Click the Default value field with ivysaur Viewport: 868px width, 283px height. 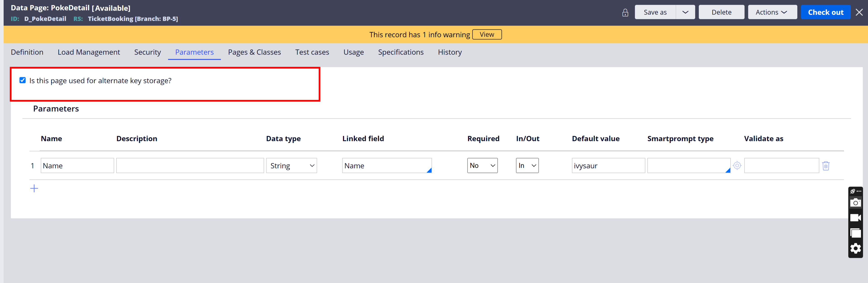(x=608, y=166)
